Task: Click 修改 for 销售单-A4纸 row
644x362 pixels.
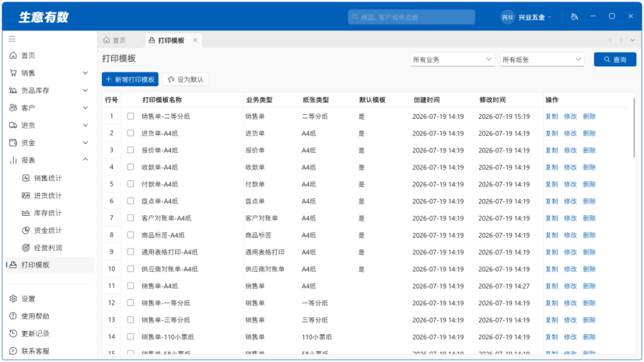Action: click(x=570, y=286)
